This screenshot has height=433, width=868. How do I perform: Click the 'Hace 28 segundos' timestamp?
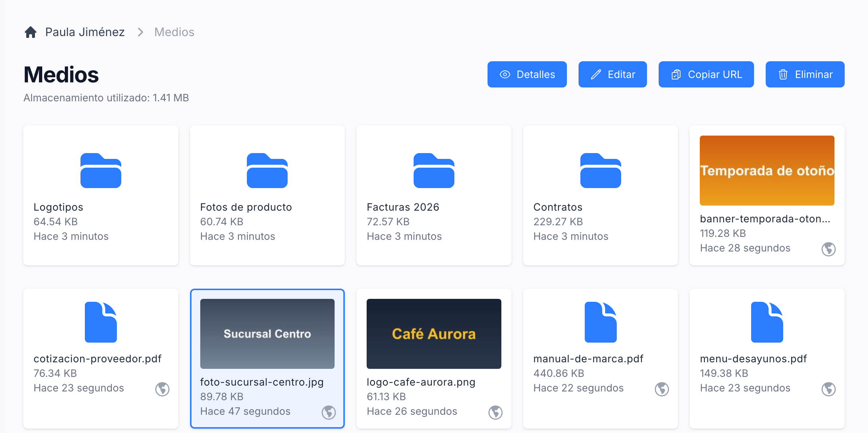(745, 248)
